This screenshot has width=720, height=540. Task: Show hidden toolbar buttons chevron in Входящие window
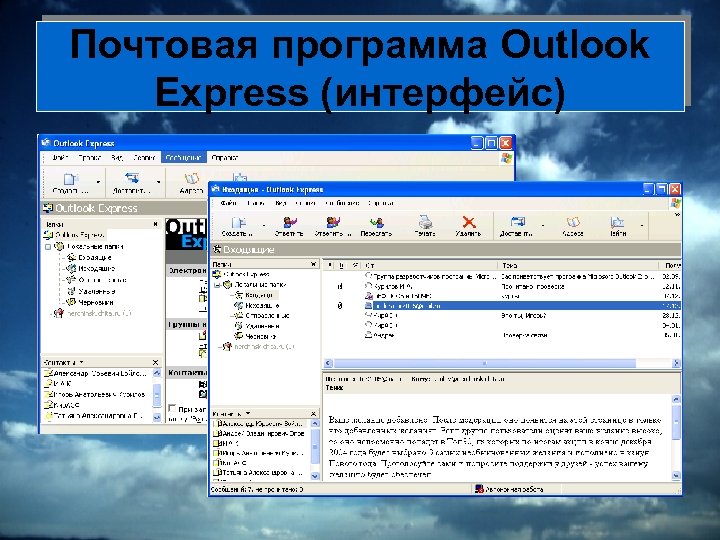(677, 214)
